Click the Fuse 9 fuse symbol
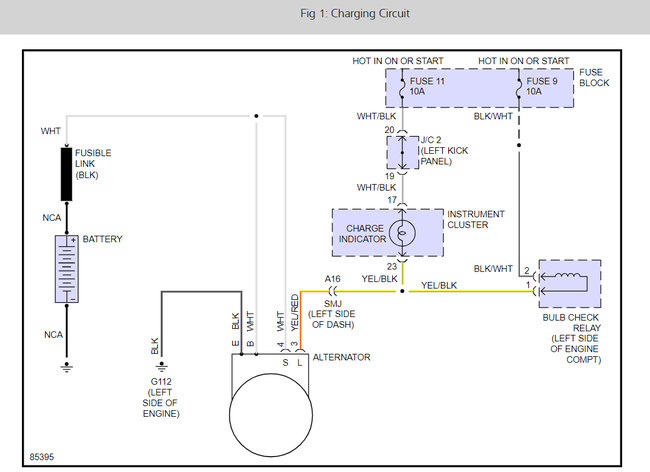 tap(519, 88)
